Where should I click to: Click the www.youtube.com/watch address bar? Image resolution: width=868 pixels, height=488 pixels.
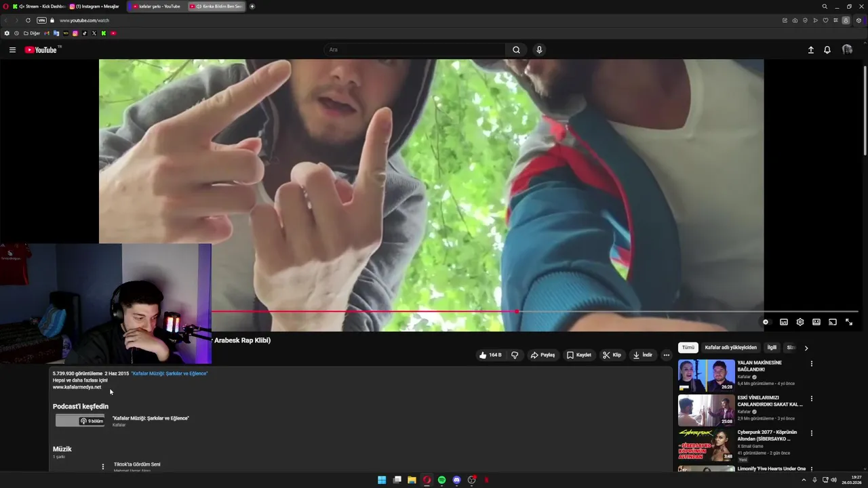coord(84,20)
